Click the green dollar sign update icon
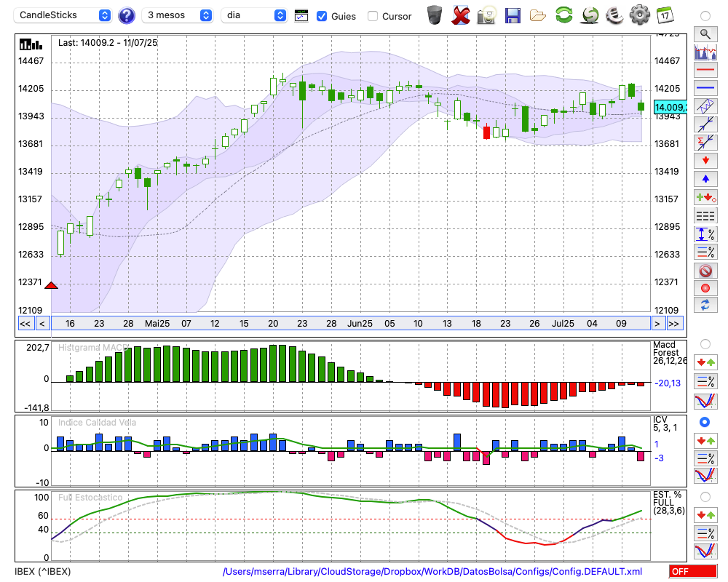Viewport: 728px width, 582px height. coord(590,15)
